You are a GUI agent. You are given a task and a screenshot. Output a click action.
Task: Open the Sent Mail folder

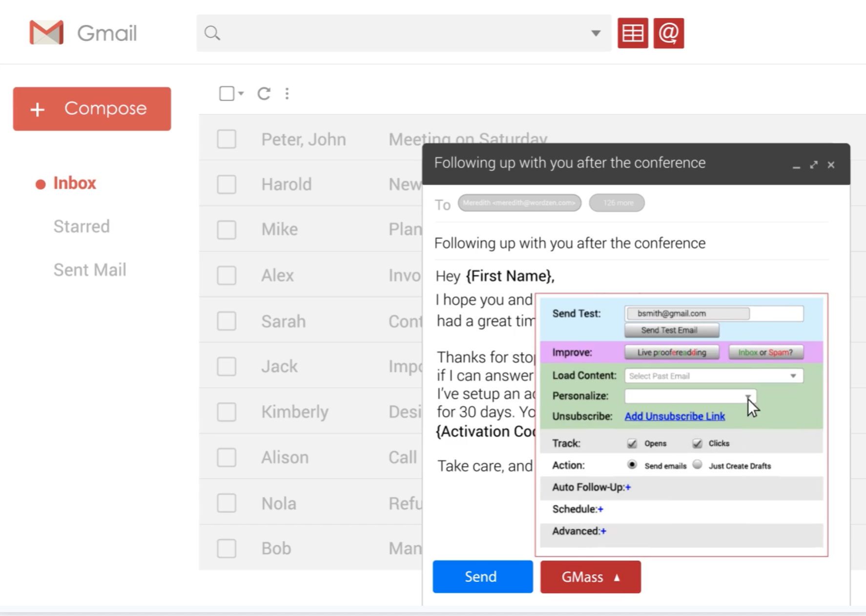[x=90, y=270]
